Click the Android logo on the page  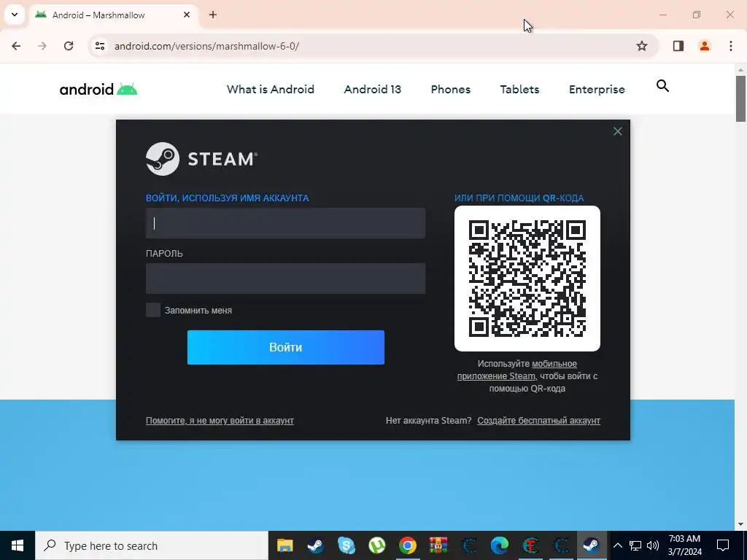98,89
